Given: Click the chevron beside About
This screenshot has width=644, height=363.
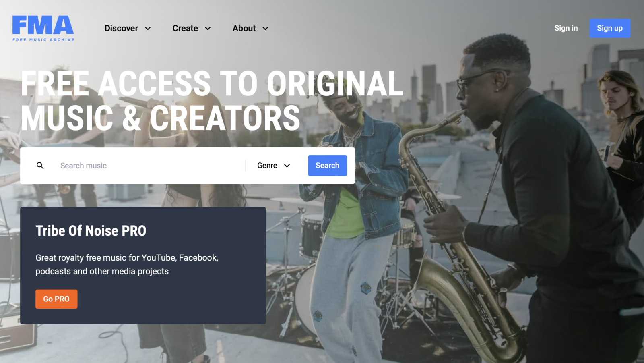Looking at the screenshot, I should (x=265, y=29).
